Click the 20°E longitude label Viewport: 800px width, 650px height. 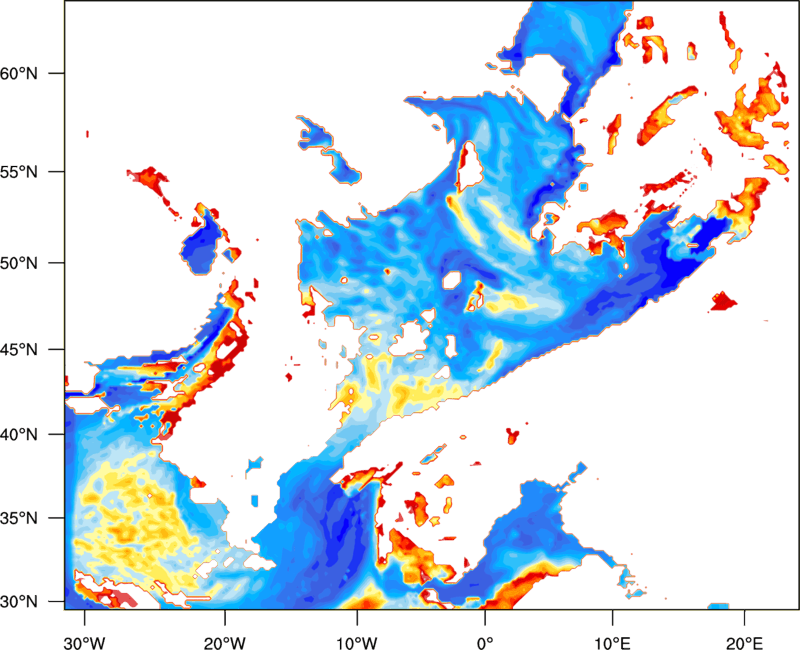point(744,643)
